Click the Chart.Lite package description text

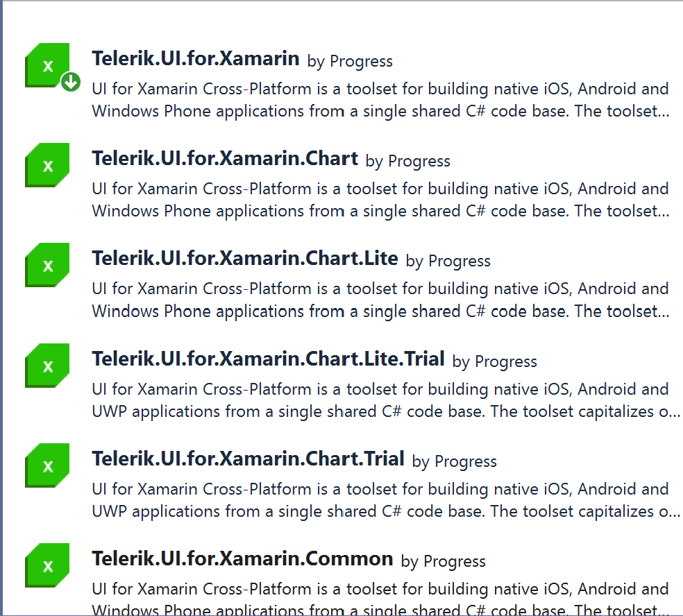[x=380, y=300]
